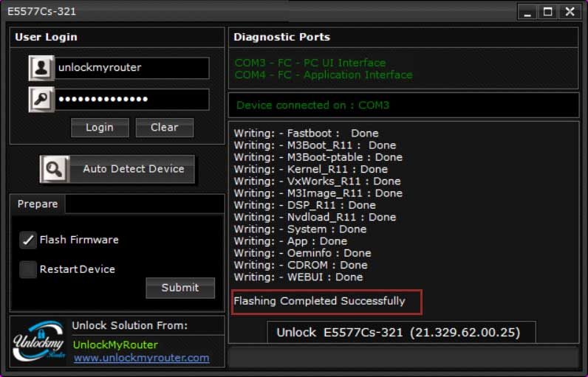Image resolution: width=588 pixels, height=377 pixels.
Task: Click the User Login panel heading
Action: [46, 37]
